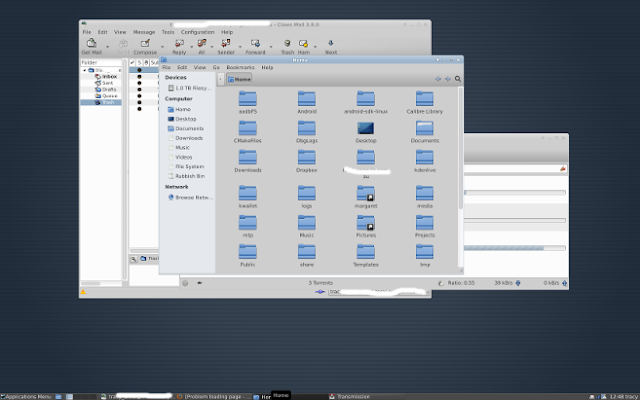Select File System in file manager sidebar

coord(186,167)
